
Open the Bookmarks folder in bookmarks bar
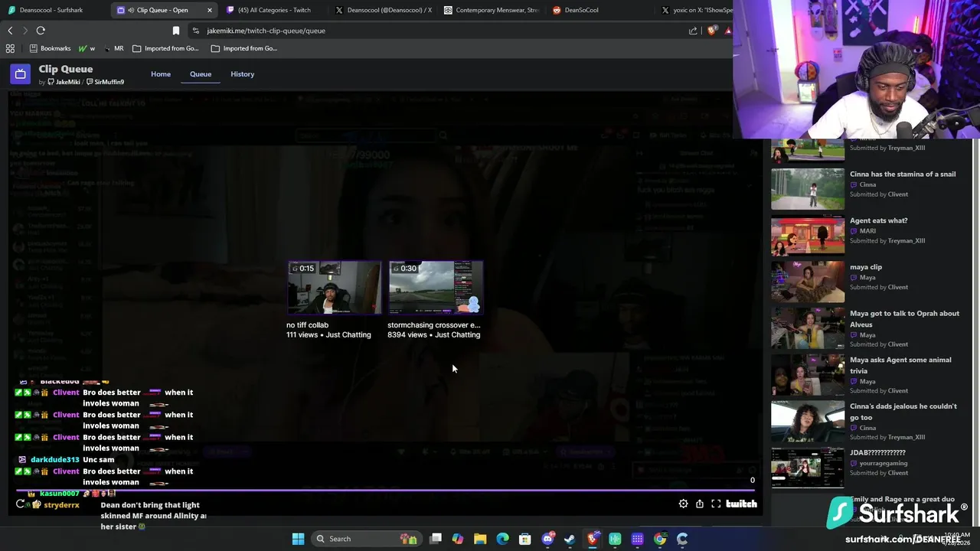pos(50,48)
